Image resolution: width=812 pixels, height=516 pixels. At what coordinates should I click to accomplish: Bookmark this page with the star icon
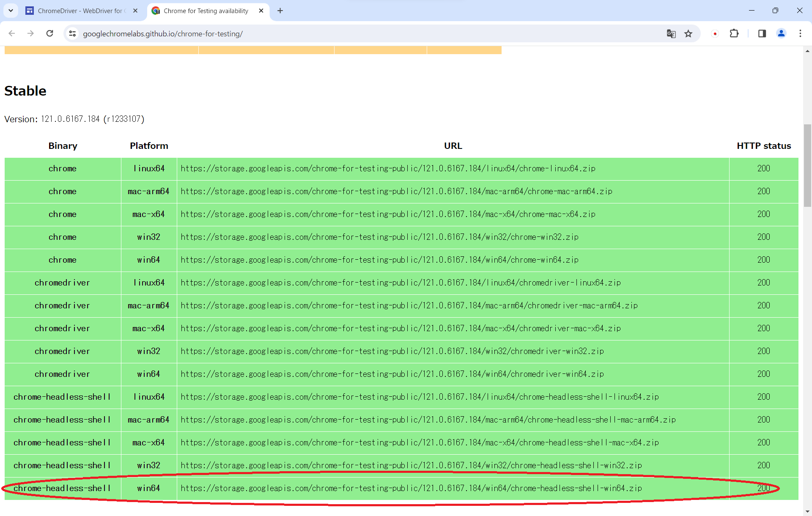[x=688, y=33]
